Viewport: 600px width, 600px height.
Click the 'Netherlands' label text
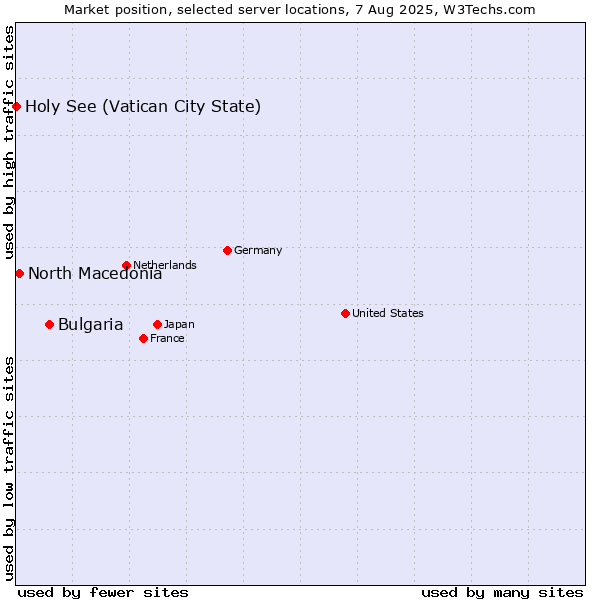click(165, 265)
